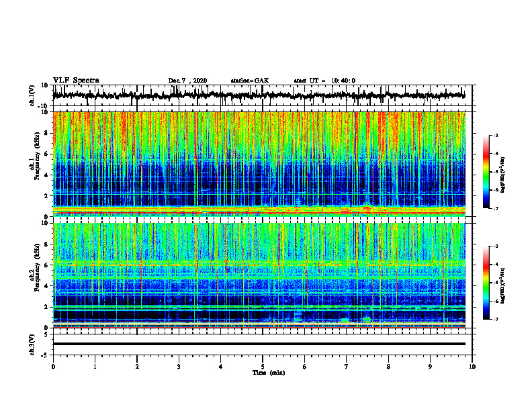532x411 pixels.
Task: Click time axis tick label "5" under the plot
Action: pos(263,367)
